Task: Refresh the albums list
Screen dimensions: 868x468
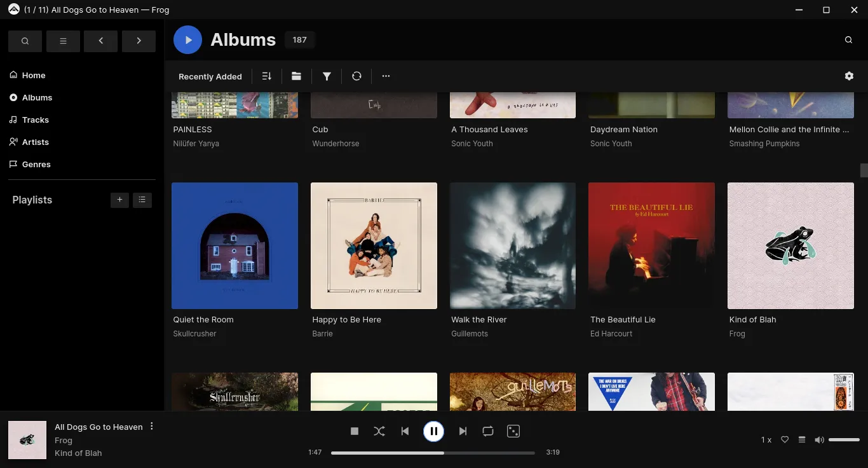Action: point(356,76)
